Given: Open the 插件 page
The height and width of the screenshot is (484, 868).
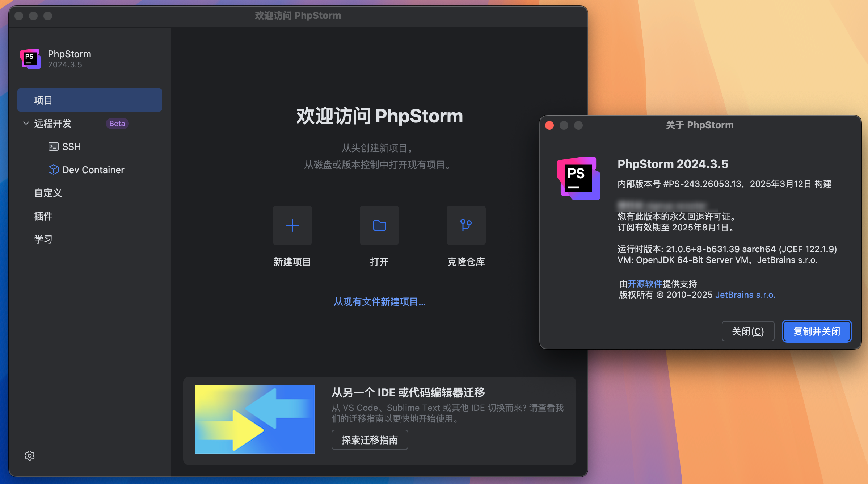Looking at the screenshot, I should click(x=43, y=216).
